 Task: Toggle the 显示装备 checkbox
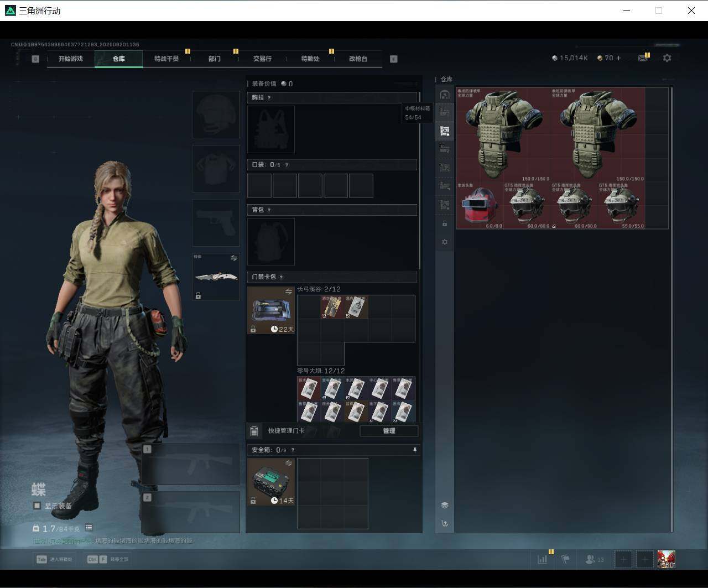(x=37, y=506)
